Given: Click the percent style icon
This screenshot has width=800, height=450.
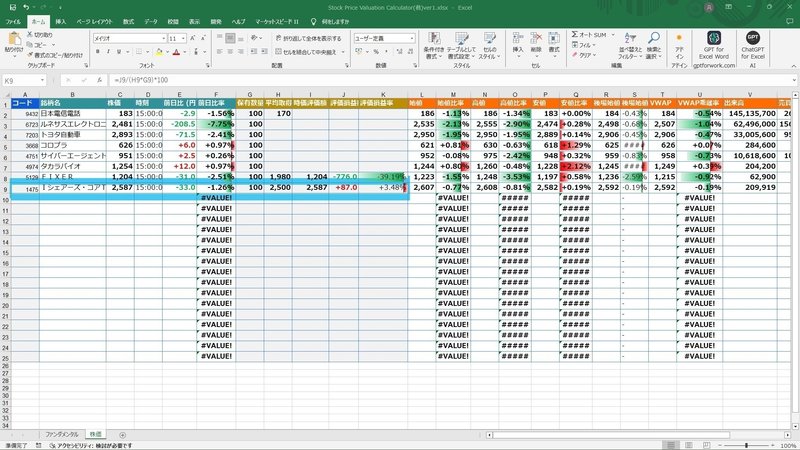Looking at the screenshot, I should [x=376, y=52].
